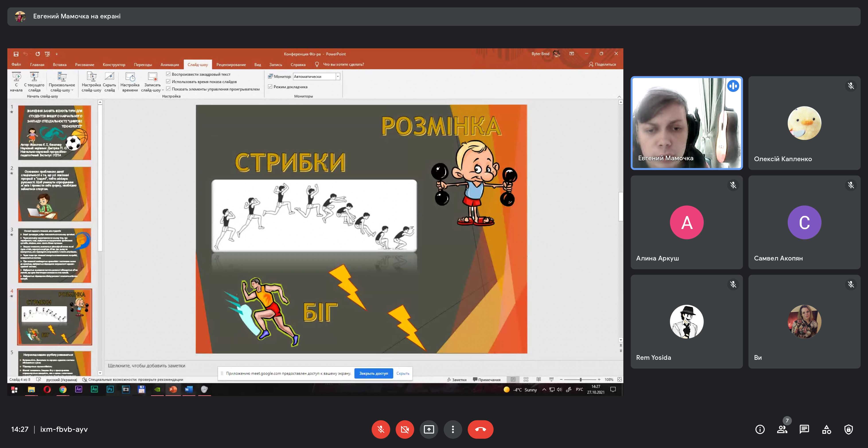This screenshot has height=448, width=868.
Task: Click the Redo icon in quick access
Action: point(38,54)
